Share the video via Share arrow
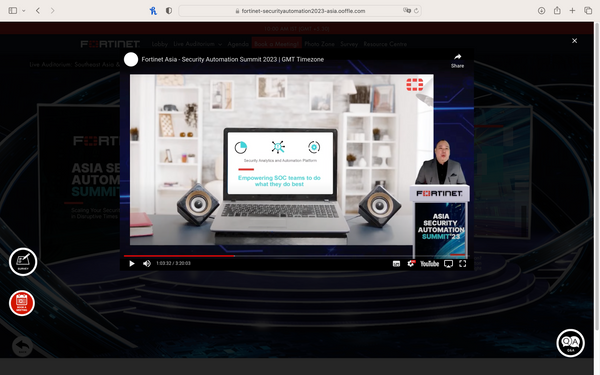600x375 pixels. 457,60
